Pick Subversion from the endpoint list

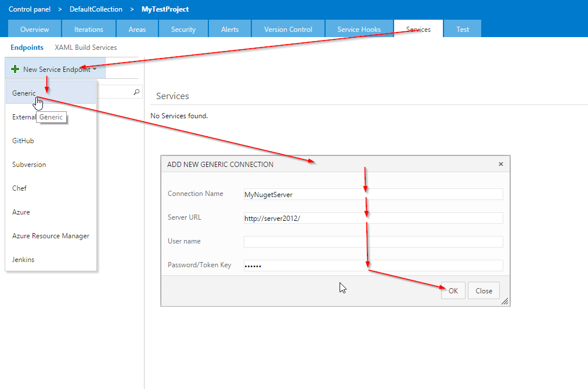[x=29, y=165]
